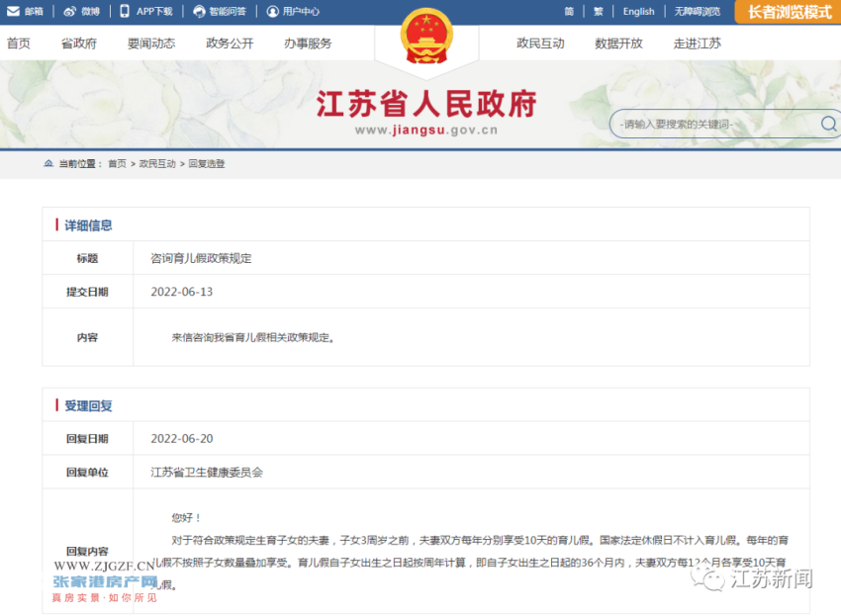Click the 首页 breadcrumb link
Screen dimensions: 841x616
click(117, 163)
